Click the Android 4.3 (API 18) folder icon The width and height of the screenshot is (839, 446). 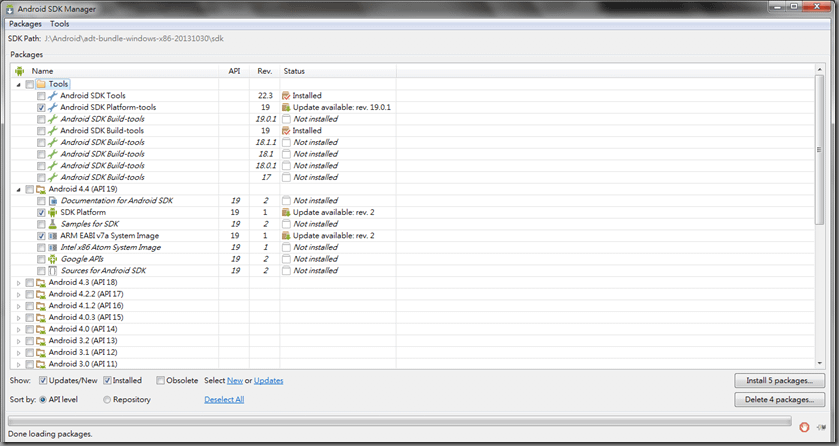(41, 282)
